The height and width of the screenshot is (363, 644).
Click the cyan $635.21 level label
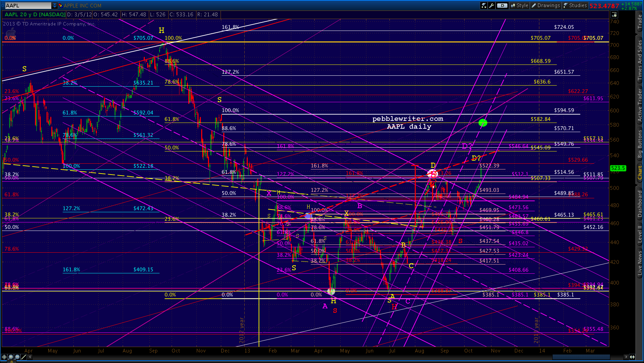pyautogui.click(x=143, y=83)
